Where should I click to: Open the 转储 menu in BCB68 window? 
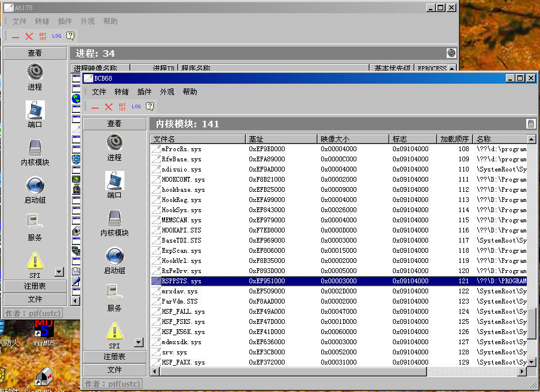(121, 92)
